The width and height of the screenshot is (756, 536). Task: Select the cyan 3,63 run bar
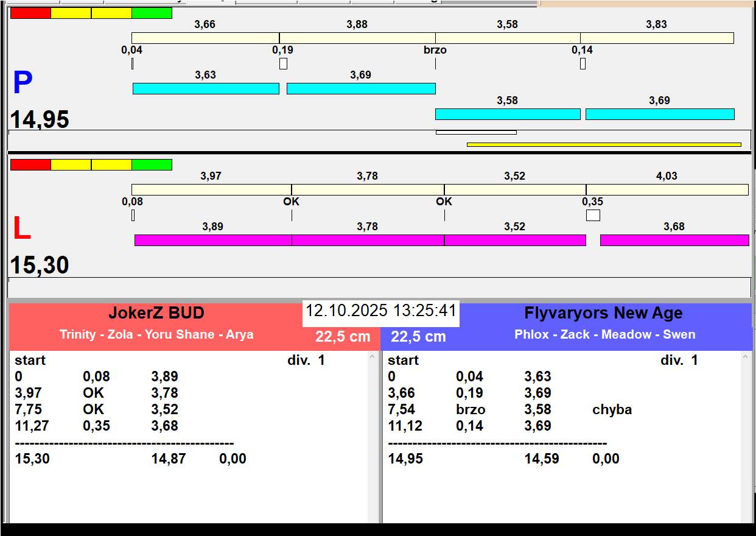206,88
